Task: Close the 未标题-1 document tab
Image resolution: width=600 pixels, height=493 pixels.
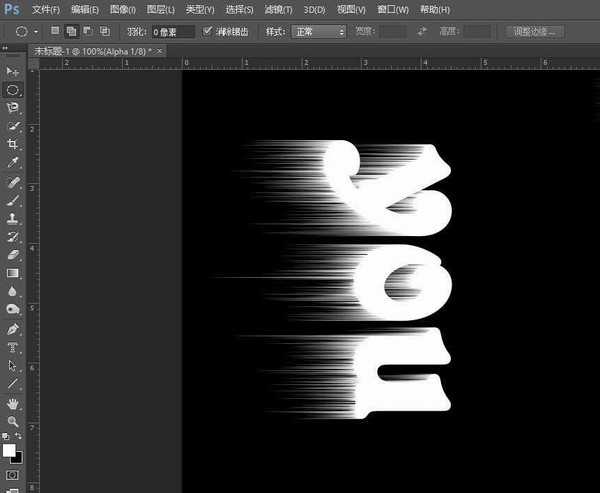Action: (x=160, y=49)
